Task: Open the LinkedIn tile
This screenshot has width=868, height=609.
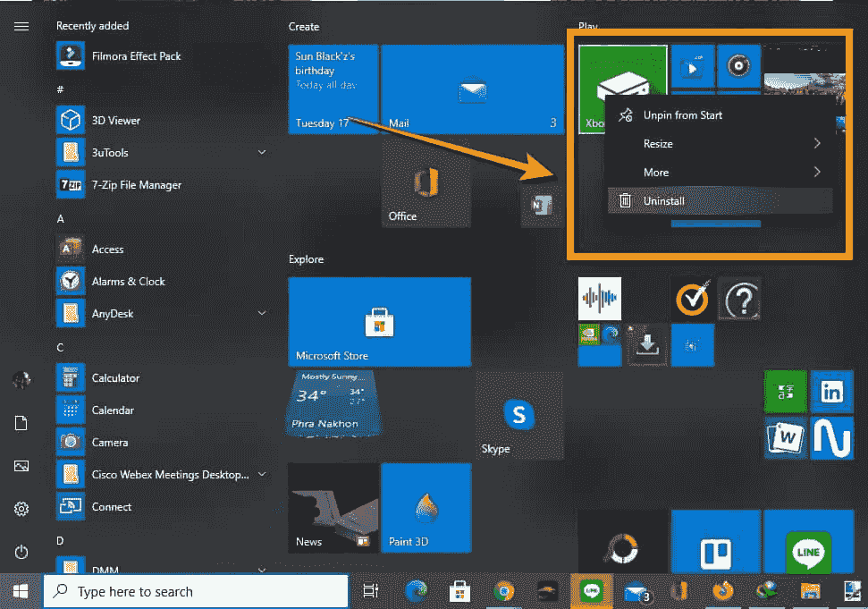Action: point(831,392)
